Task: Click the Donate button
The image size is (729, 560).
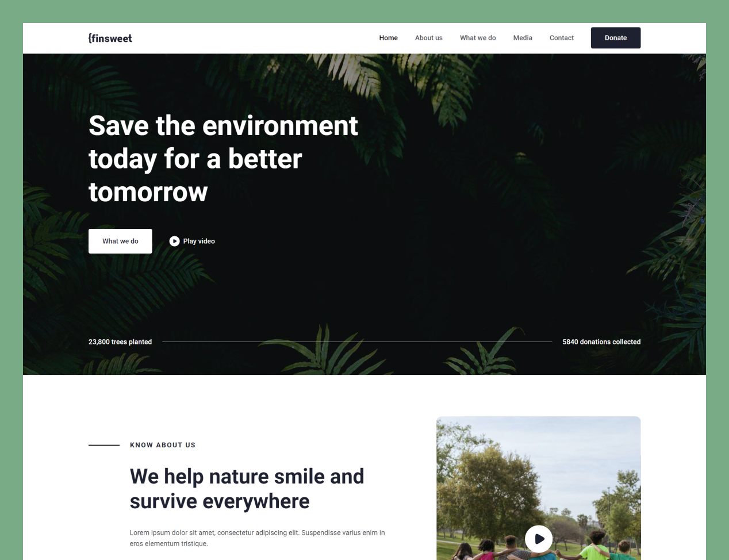Action: pos(616,38)
